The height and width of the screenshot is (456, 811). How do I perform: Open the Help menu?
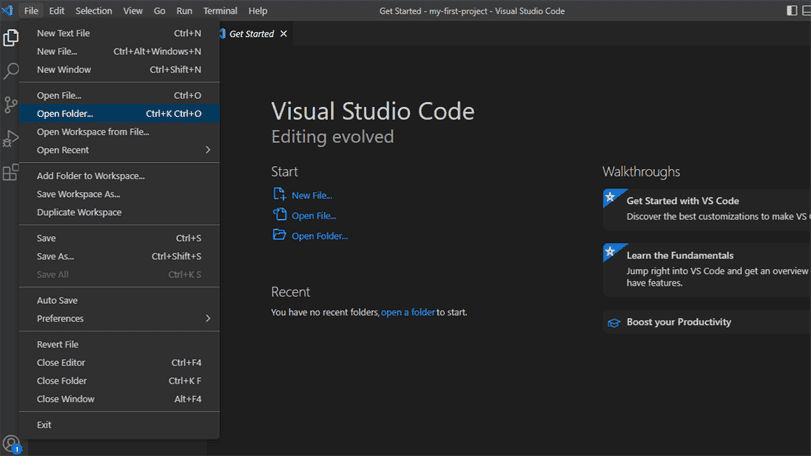258,11
